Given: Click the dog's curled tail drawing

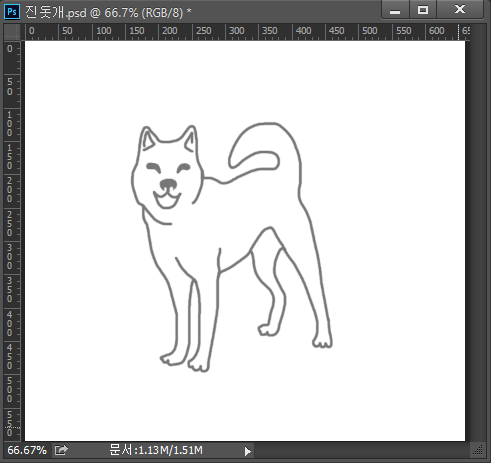Looking at the screenshot, I should click(x=265, y=148).
